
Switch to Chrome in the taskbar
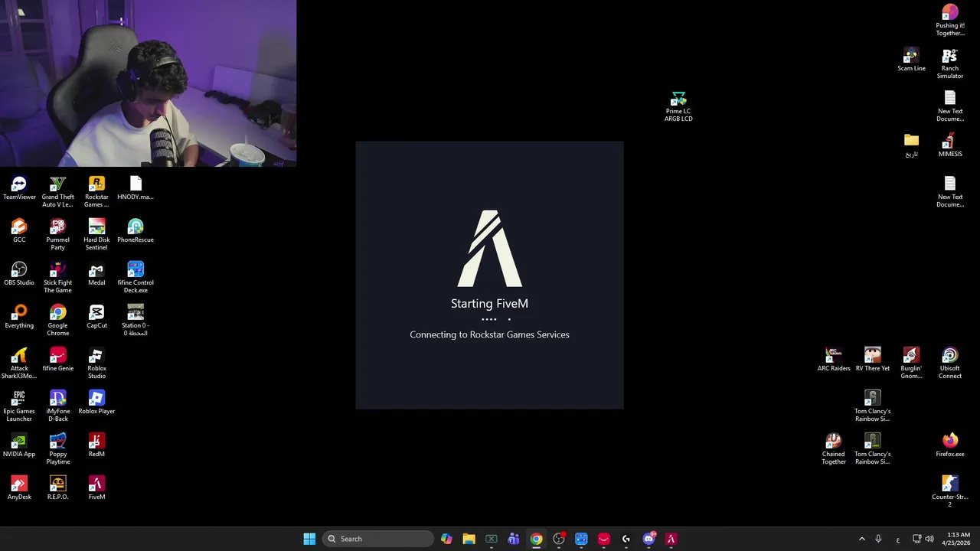point(536,539)
